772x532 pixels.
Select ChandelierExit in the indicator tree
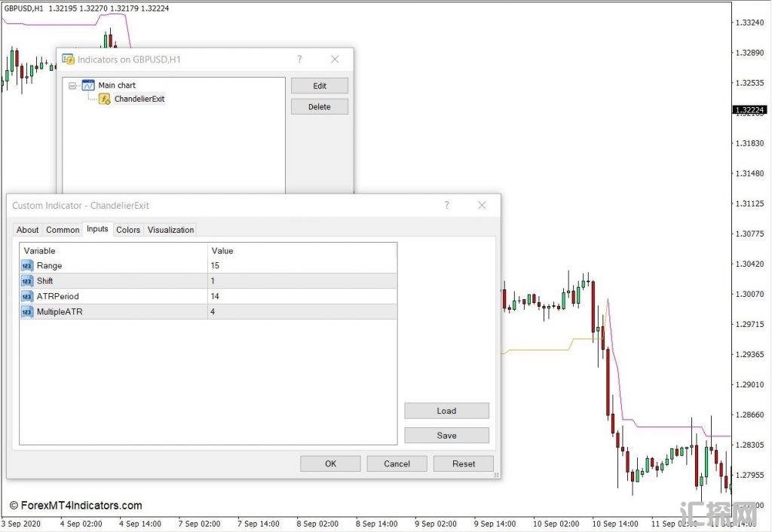139,99
